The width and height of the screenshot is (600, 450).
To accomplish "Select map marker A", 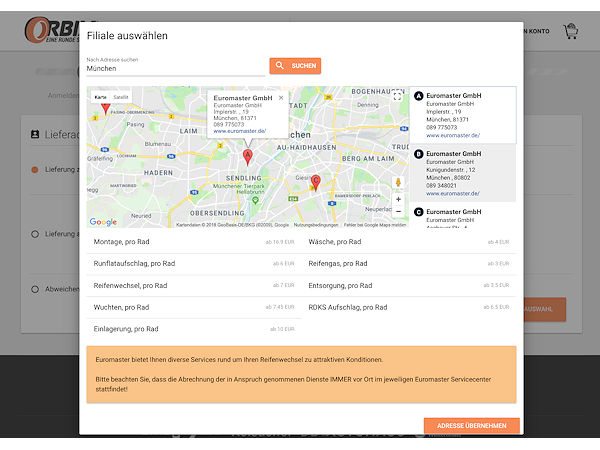I will pos(248,157).
